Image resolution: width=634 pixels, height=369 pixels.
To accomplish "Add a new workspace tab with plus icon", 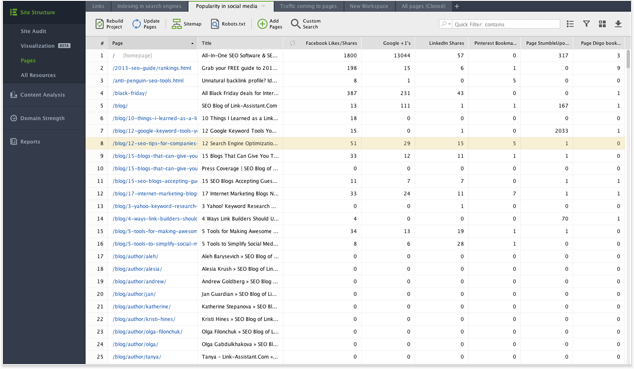I will pyautogui.click(x=457, y=6).
